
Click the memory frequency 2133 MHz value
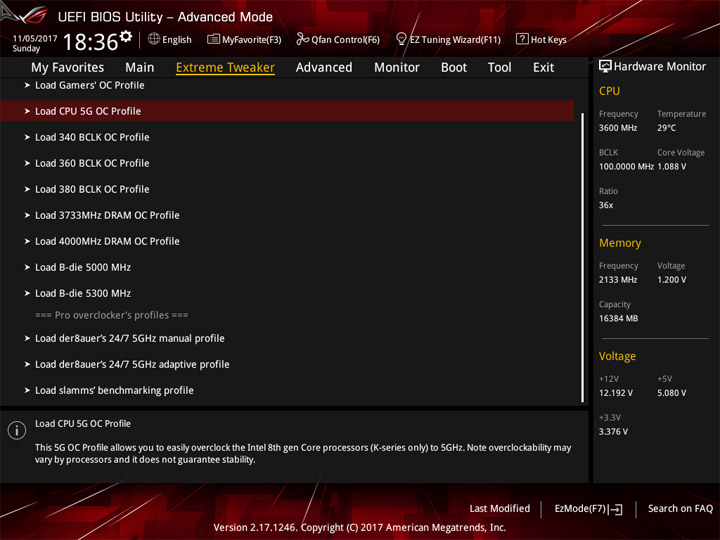618,280
